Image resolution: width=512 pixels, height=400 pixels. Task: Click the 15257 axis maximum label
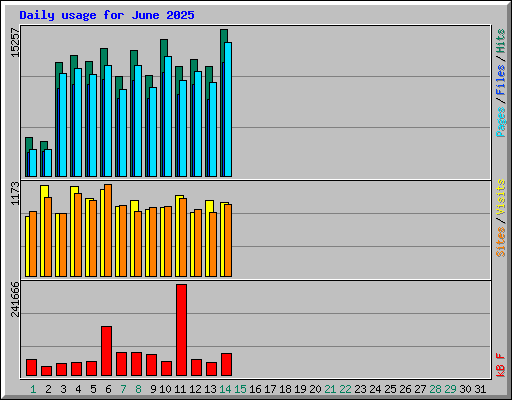(15, 43)
